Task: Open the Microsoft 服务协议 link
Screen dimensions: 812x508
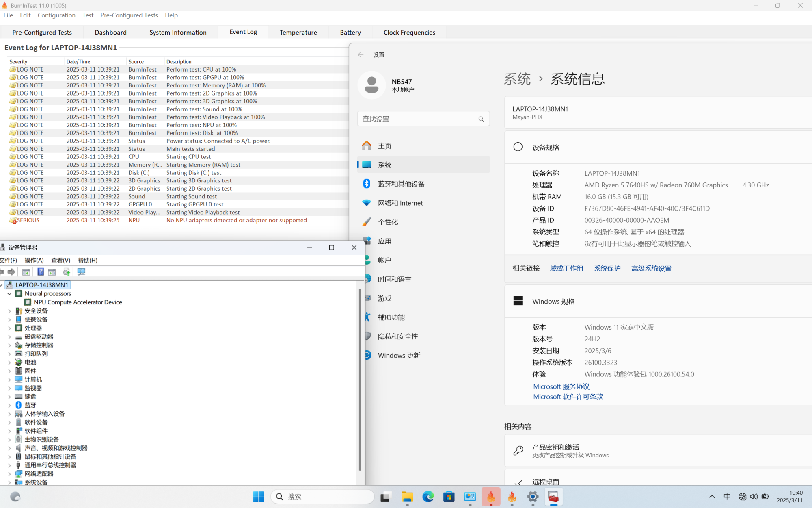Action: (x=561, y=386)
